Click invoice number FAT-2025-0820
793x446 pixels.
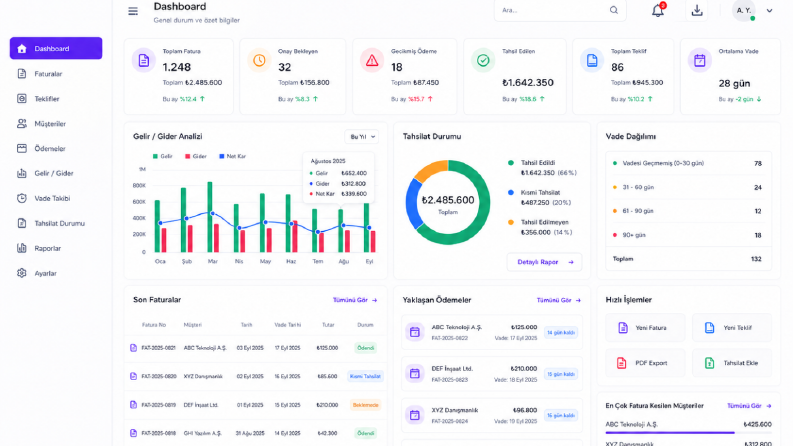click(159, 376)
